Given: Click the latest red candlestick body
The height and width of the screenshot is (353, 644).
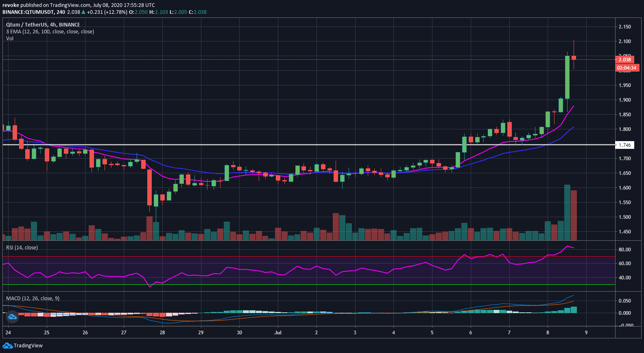Looking at the screenshot, I should click(x=574, y=58).
